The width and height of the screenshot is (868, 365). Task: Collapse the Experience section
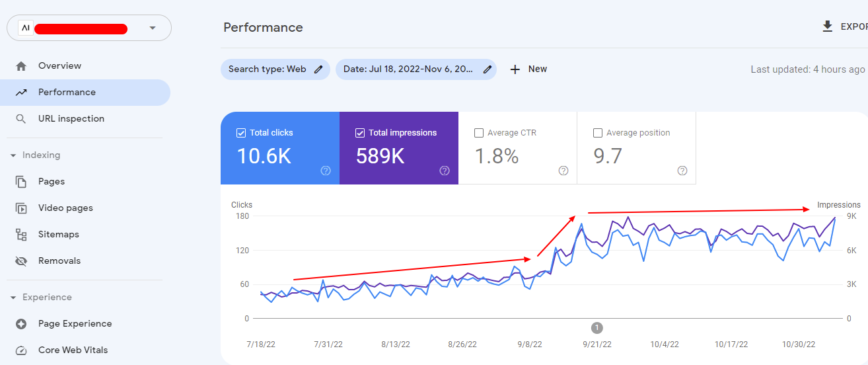click(x=13, y=298)
